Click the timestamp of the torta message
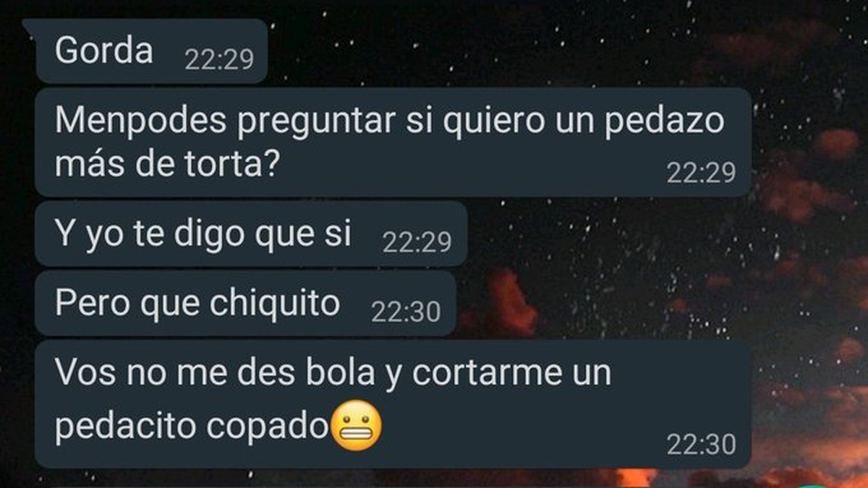This screenshot has width=868, height=488. pos(701,173)
